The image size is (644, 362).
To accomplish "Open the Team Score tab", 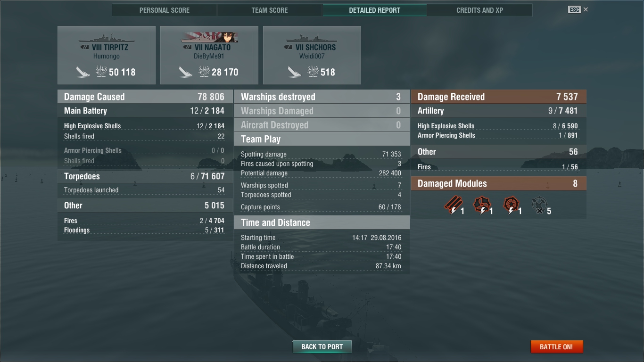I will 270,10.
